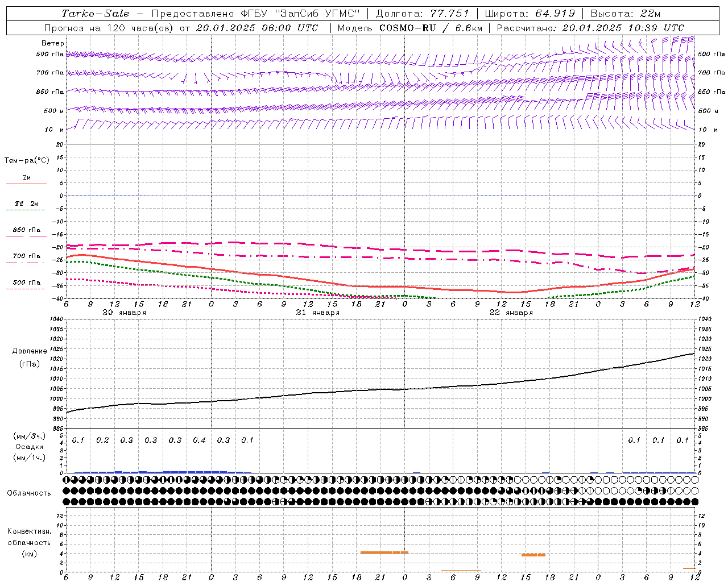This screenshot has width=728, height=582.
Task: Click the dotted sample under 500 гПа temperature legend
Action: [25, 289]
